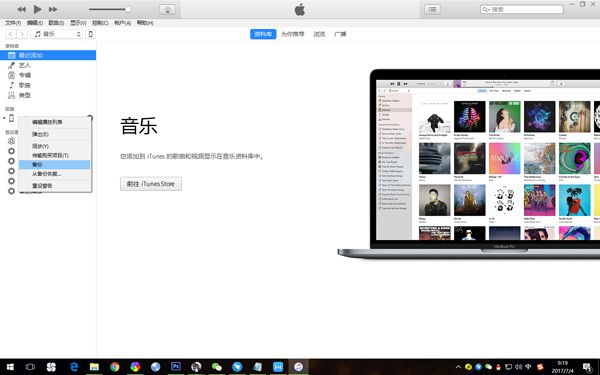Open the 编辑(E) menu
Screen dimensions: 600x375
[x=35, y=23]
